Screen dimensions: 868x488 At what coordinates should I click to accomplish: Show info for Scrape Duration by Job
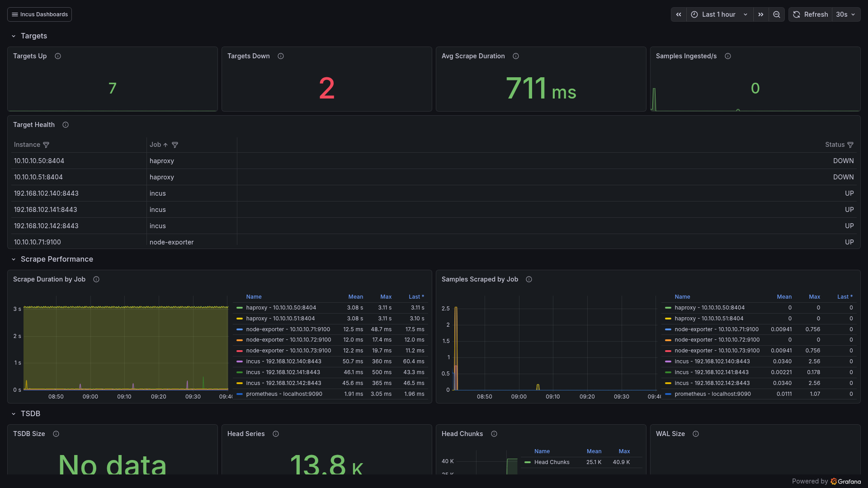point(96,279)
